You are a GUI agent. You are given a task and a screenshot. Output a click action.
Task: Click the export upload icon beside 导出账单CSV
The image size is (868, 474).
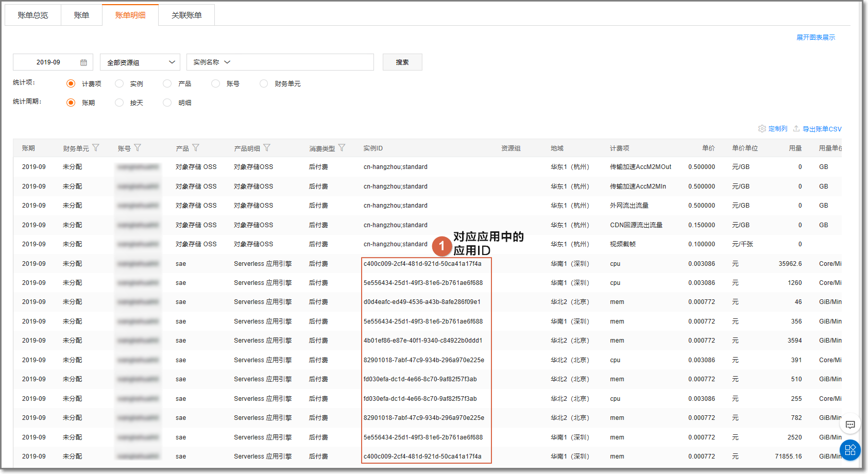point(796,129)
